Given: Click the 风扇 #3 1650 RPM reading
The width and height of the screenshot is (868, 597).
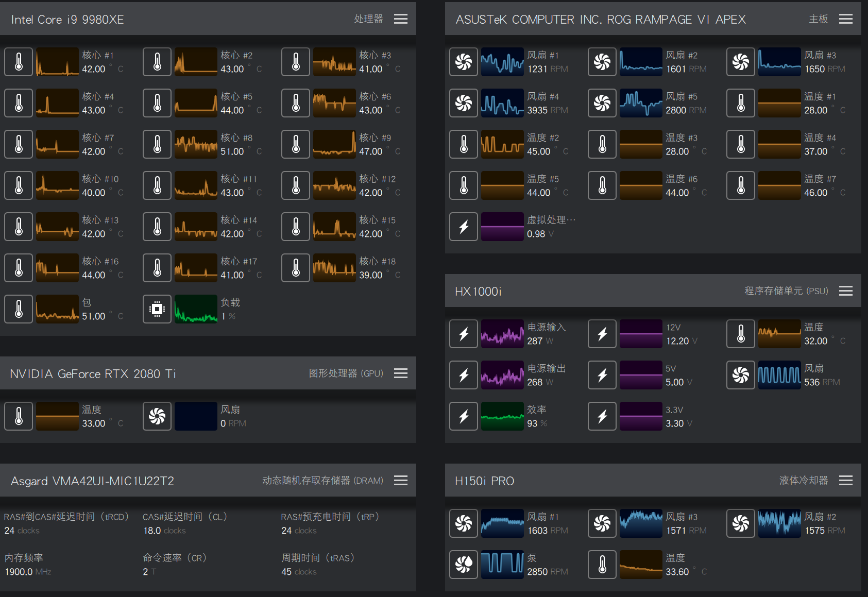Looking at the screenshot, I should [x=825, y=69].
